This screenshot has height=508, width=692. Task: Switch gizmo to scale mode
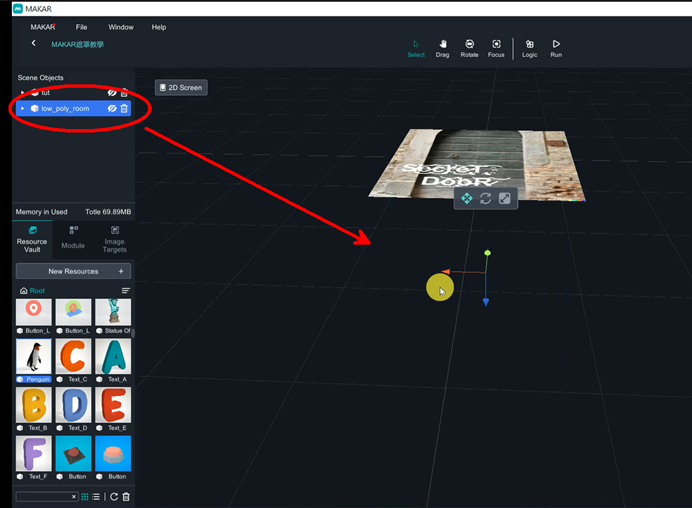pyautogui.click(x=504, y=199)
